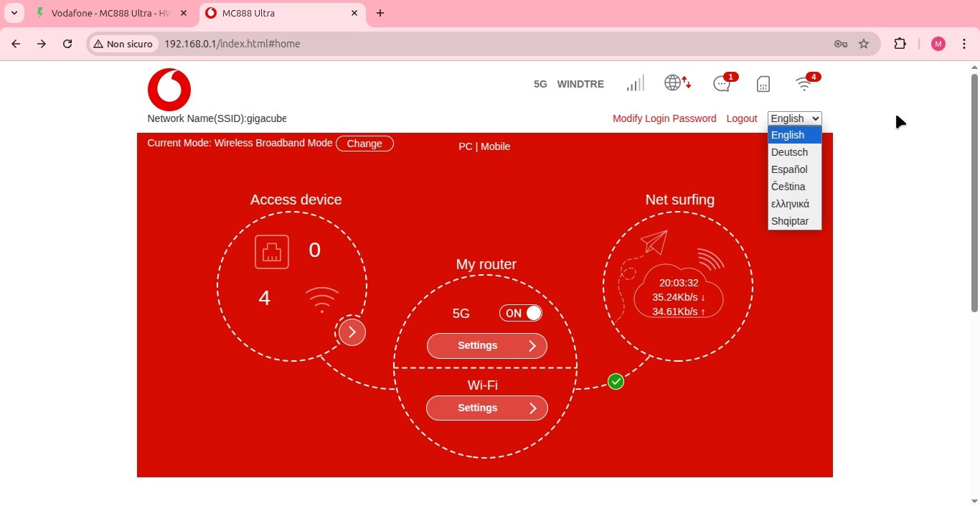Open the globe network connection icon
980x506 pixels.
[x=678, y=83]
